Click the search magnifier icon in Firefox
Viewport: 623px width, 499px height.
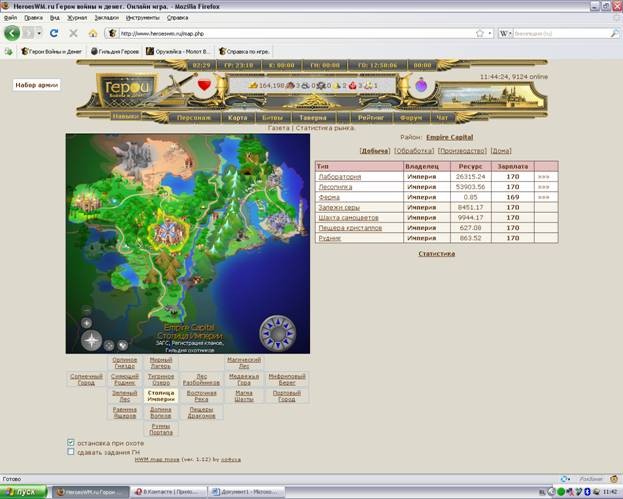click(614, 34)
